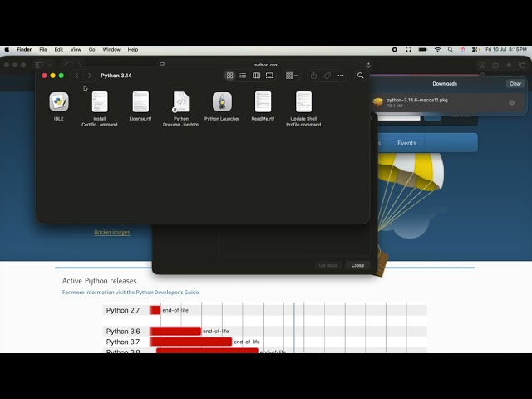The height and width of the screenshot is (399, 532).
Task: Select the License.rtf file
Action: click(x=140, y=101)
